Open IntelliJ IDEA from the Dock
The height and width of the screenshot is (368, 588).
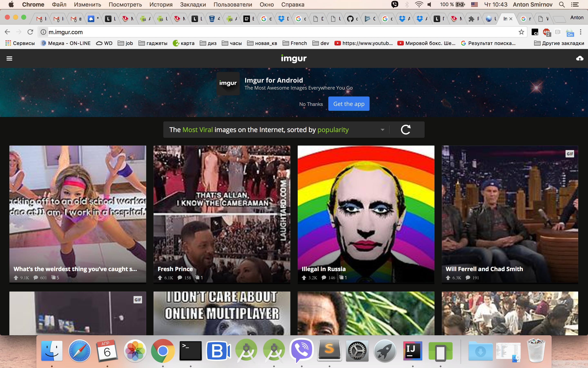(413, 351)
